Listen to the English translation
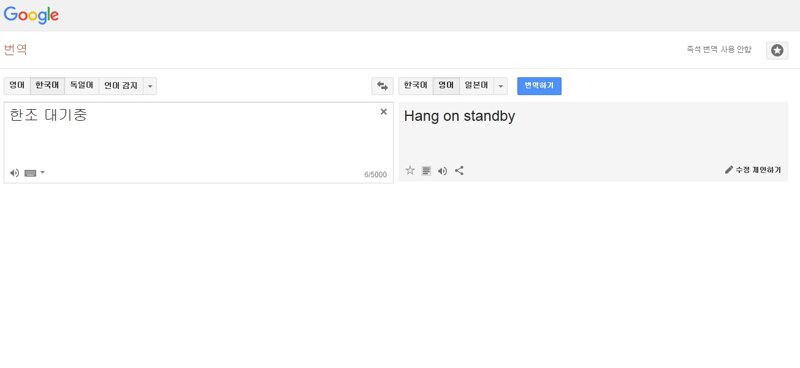This screenshot has height=368, width=800. (442, 171)
